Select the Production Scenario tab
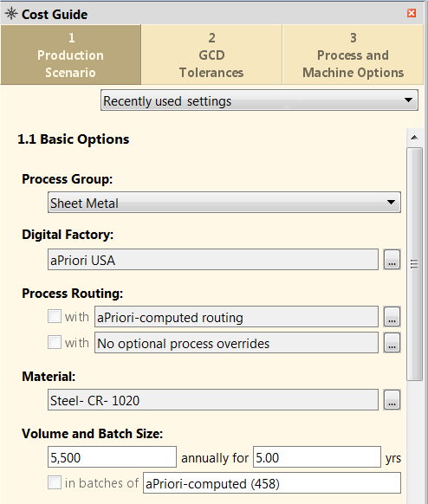This screenshot has height=504, width=428. coord(70,55)
